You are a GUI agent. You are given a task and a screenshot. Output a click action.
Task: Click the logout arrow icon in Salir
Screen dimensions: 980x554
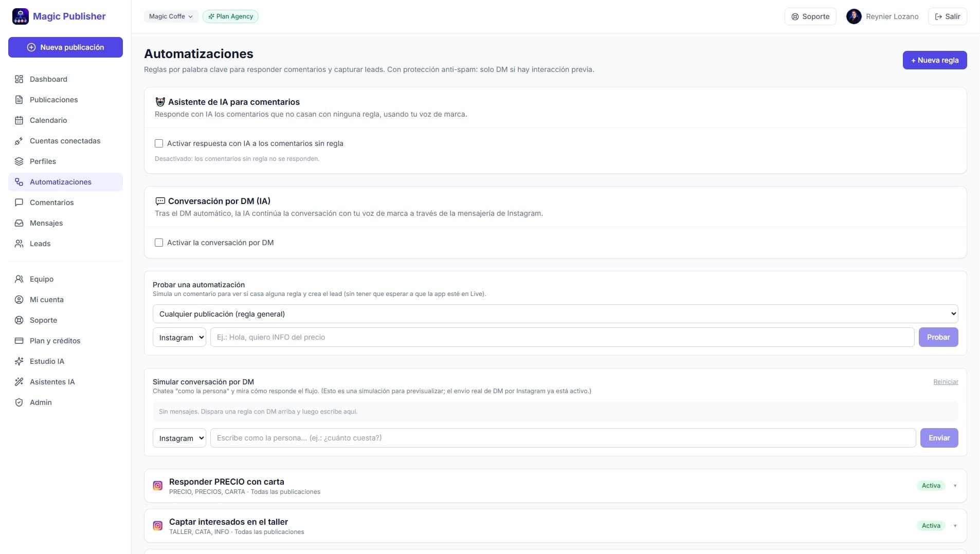tap(938, 16)
